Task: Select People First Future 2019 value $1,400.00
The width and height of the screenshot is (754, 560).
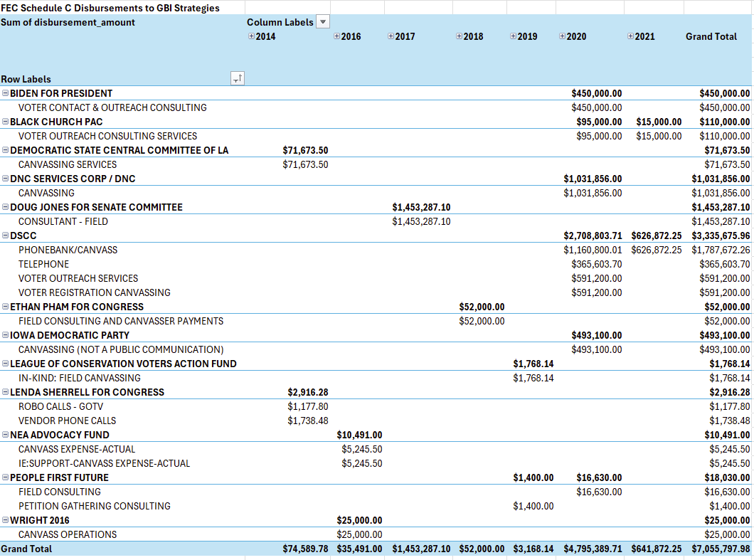Action: point(533,506)
